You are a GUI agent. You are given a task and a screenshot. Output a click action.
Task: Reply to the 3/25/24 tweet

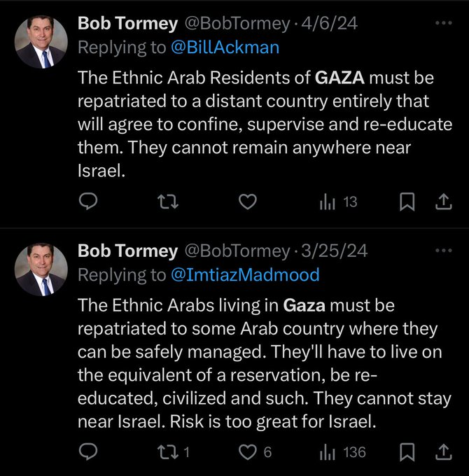tap(87, 453)
